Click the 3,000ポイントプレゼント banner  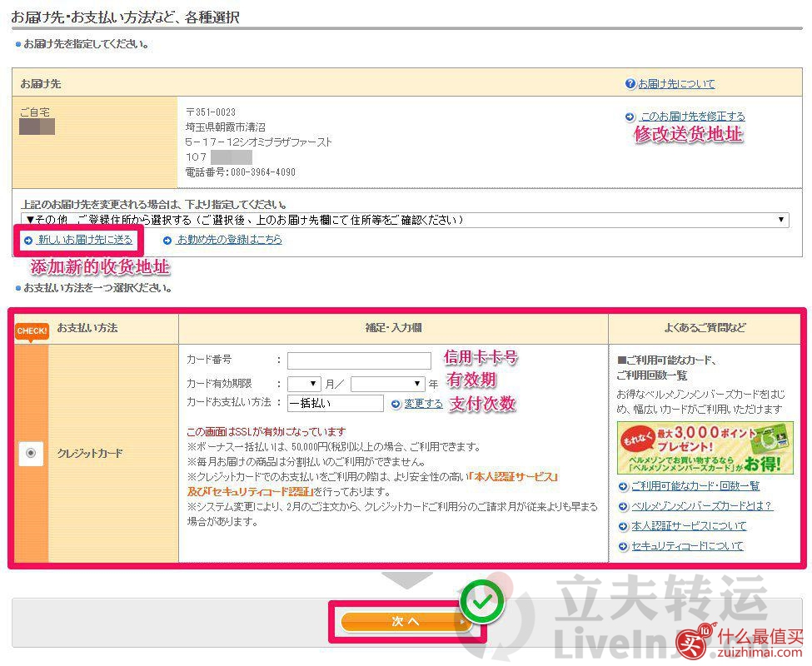point(705,448)
